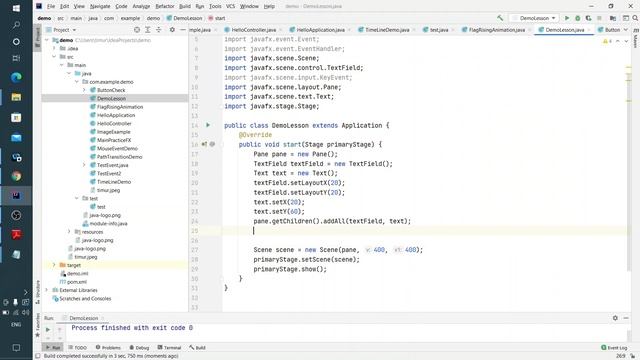Screen dimensions: 640x360
Task: Open Mail app from taskbar
Action: coord(16,138)
